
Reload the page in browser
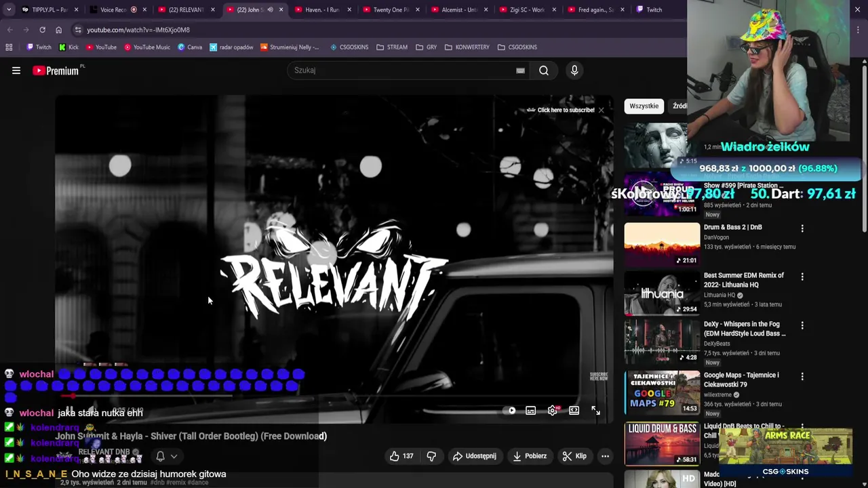coord(42,30)
